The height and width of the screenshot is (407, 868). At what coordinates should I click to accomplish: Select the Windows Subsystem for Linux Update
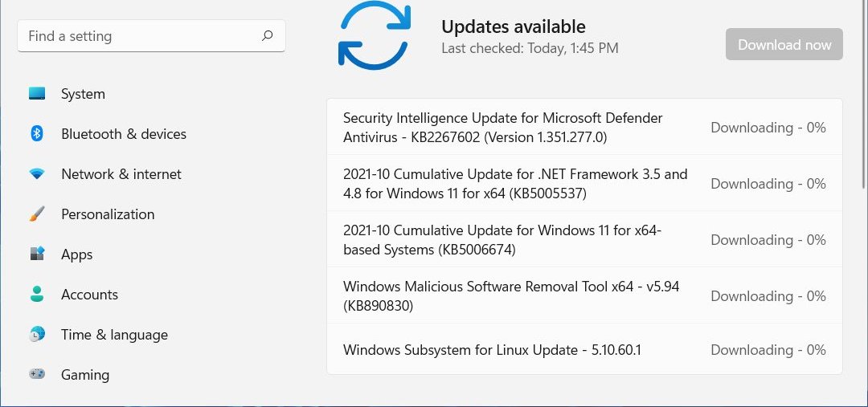pos(492,350)
